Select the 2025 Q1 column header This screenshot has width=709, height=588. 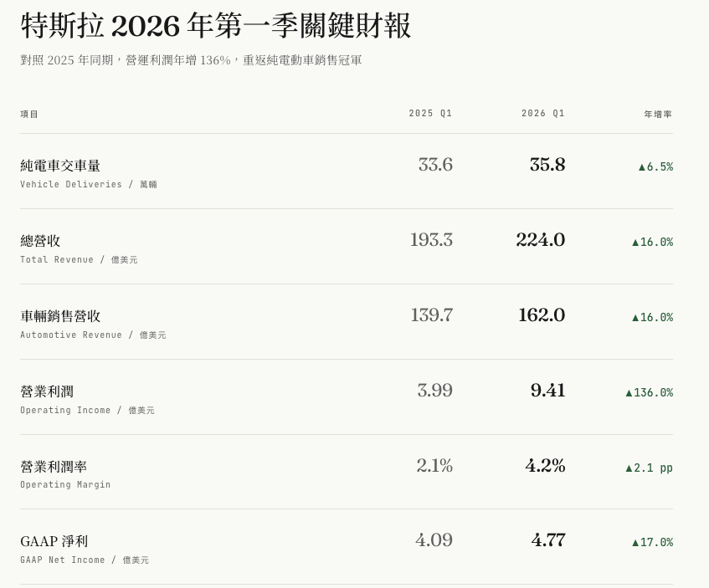430,114
